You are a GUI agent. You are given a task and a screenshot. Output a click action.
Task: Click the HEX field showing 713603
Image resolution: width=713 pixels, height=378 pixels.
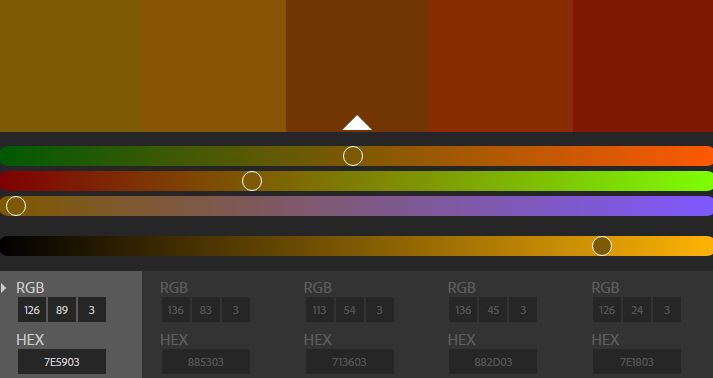click(x=350, y=362)
